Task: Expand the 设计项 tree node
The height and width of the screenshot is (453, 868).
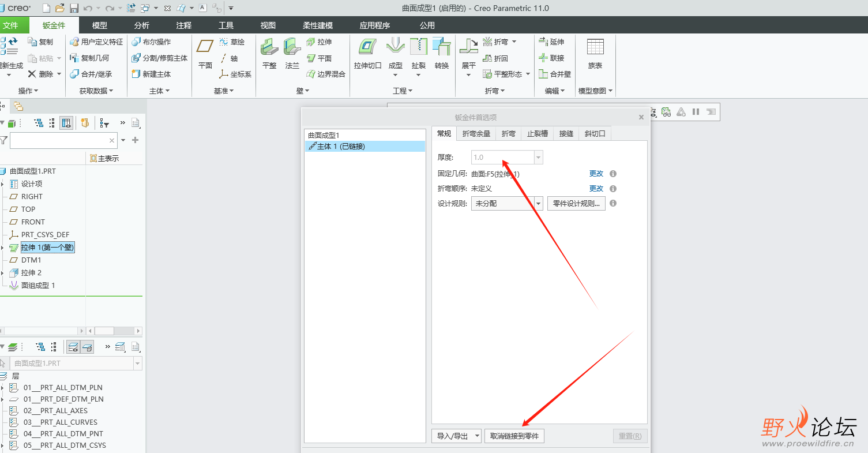Action: pyautogui.click(x=3, y=184)
